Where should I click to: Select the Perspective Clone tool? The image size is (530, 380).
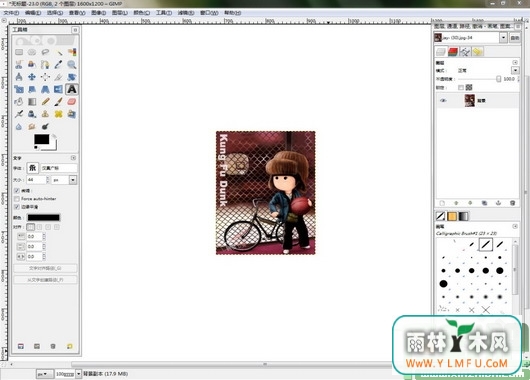click(72, 114)
